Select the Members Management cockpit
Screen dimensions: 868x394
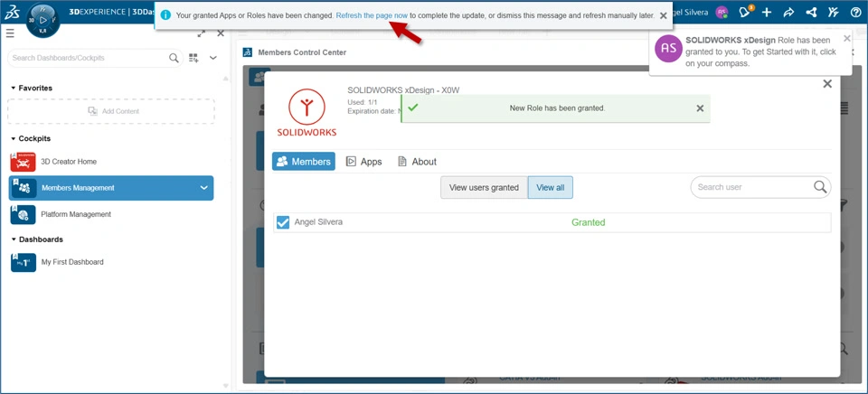tap(111, 188)
